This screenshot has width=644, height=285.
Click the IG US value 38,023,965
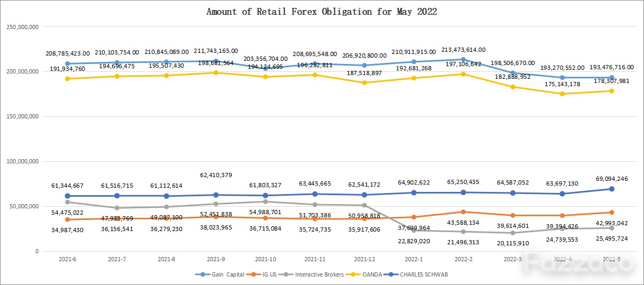[216, 227]
